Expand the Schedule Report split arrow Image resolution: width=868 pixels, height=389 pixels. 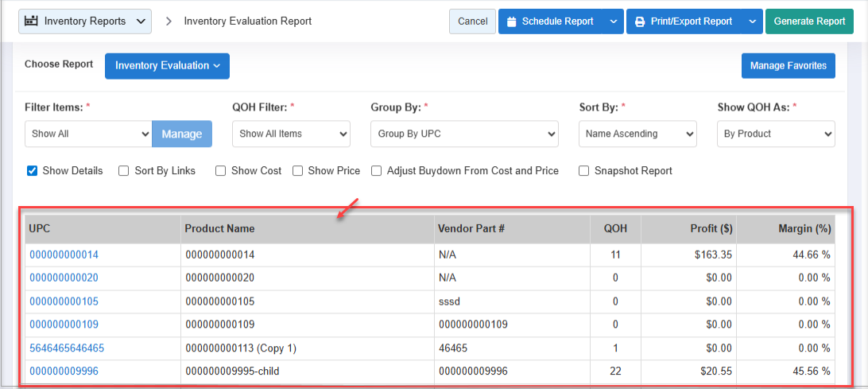click(x=613, y=21)
